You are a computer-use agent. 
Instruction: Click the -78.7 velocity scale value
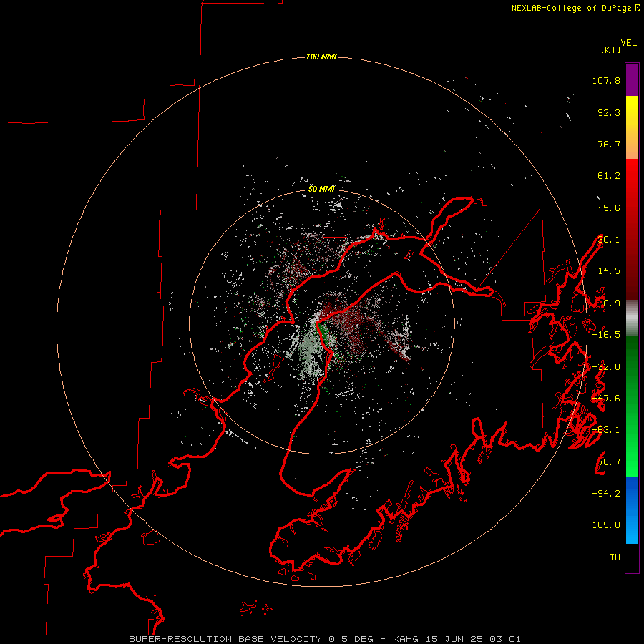click(x=606, y=462)
